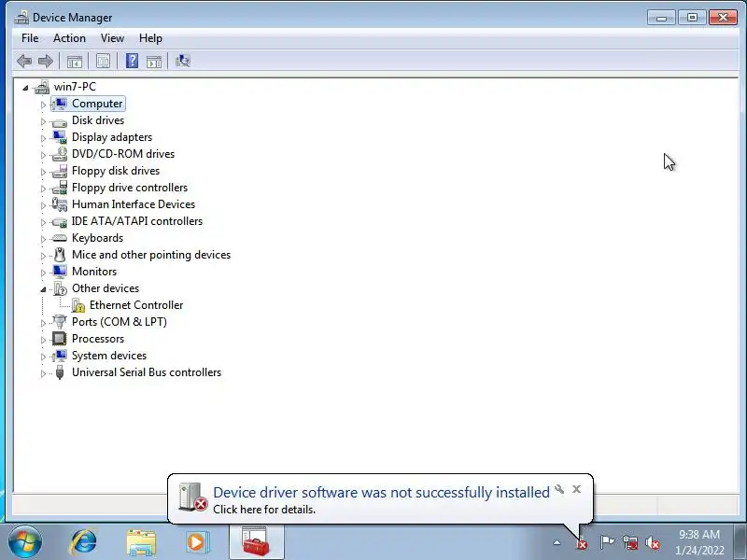Click the muted volume tray icon
The width and height of the screenshot is (747, 560).
click(x=652, y=542)
